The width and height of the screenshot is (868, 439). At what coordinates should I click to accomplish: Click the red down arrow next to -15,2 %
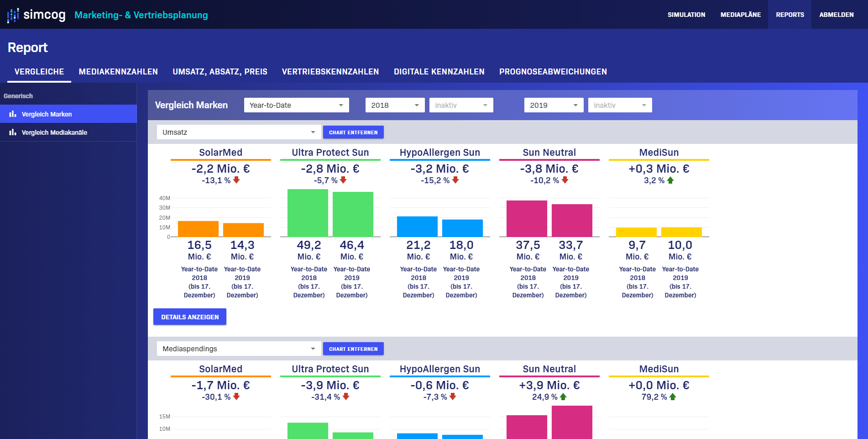pos(455,180)
